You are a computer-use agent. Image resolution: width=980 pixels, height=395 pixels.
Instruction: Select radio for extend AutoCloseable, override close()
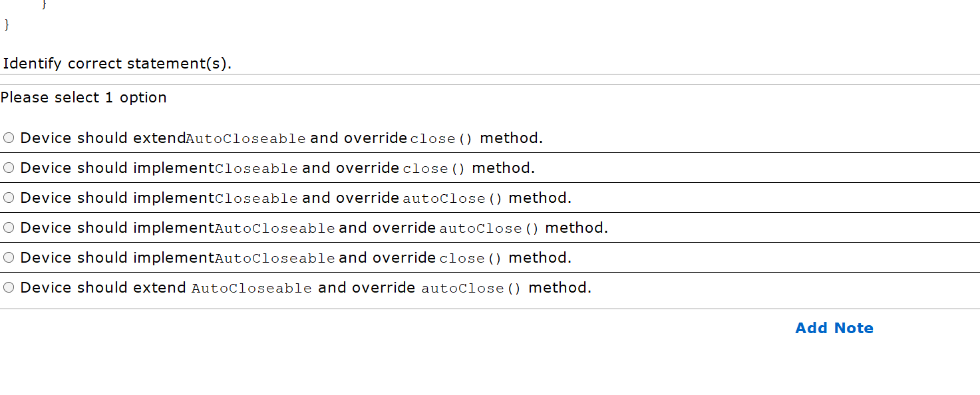(9, 138)
